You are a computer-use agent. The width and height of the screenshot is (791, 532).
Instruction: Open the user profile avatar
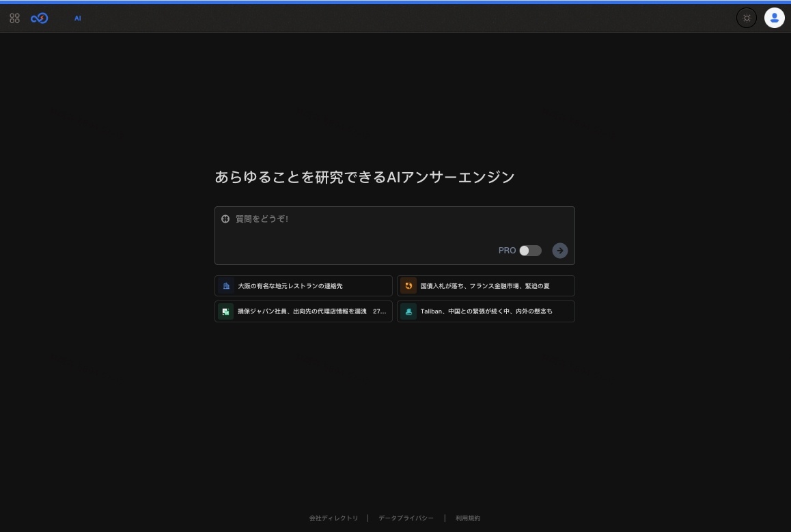pyautogui.click(x=774, y=18)
